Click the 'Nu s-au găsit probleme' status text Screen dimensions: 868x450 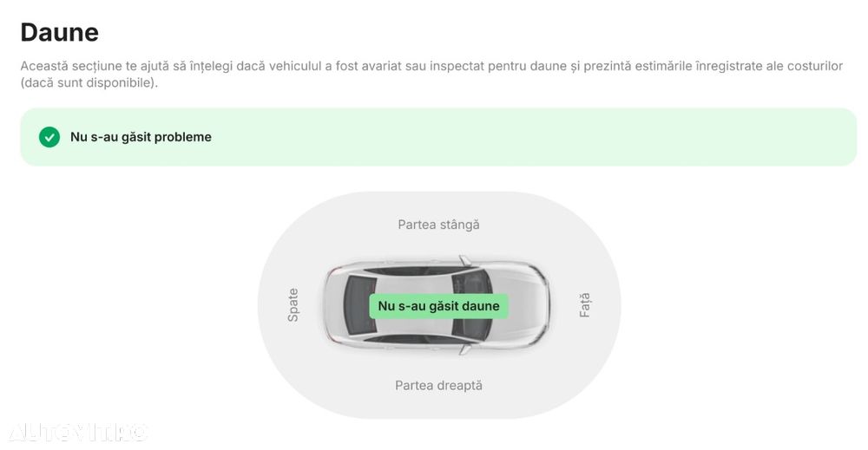[x=141, y=137]
